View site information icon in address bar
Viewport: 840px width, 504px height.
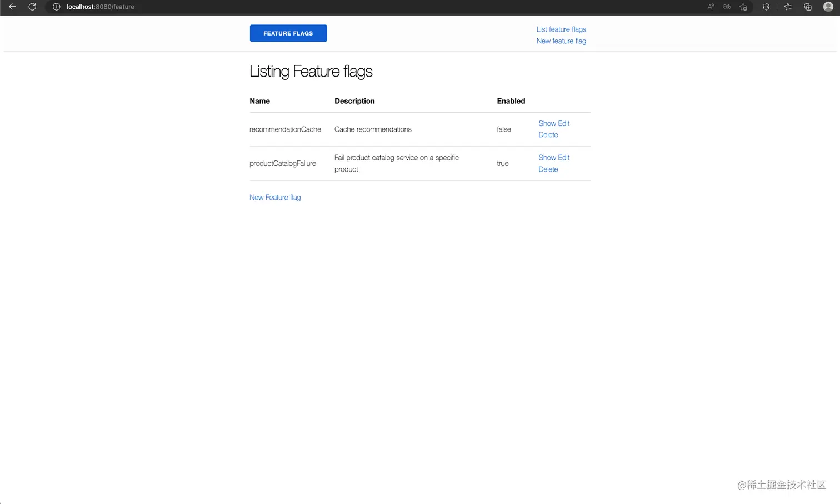[x=56, y=7]
